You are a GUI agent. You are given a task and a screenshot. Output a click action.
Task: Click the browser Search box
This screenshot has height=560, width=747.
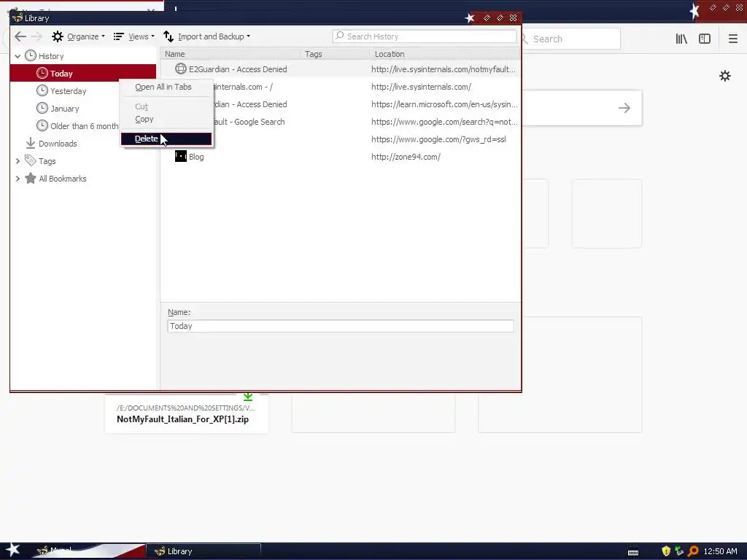[570, 39]
